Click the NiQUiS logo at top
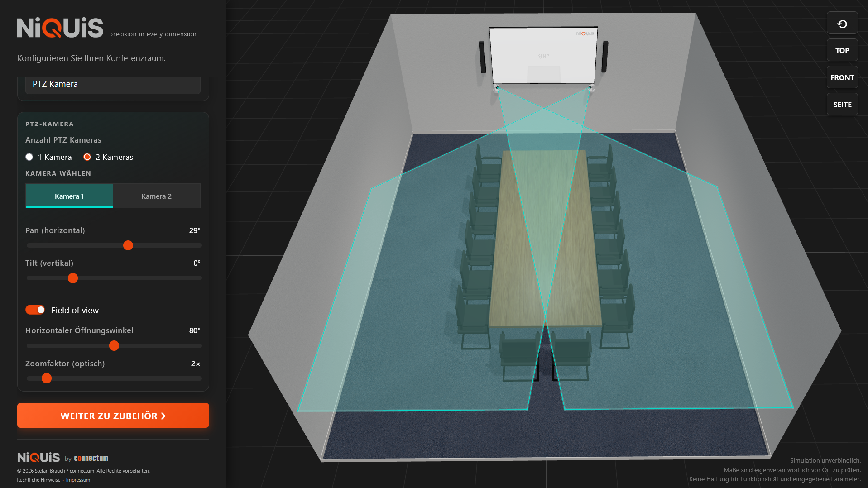 coord(60,28)
